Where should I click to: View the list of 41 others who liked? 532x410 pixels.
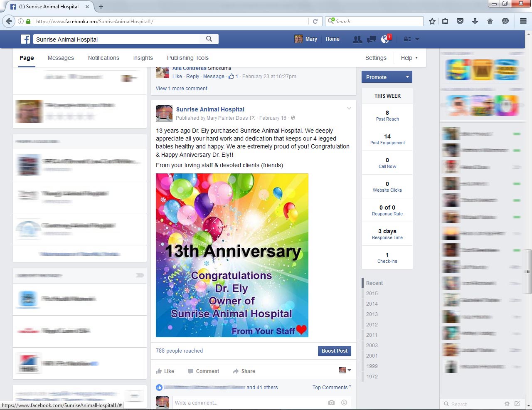(x=262, y=387)
